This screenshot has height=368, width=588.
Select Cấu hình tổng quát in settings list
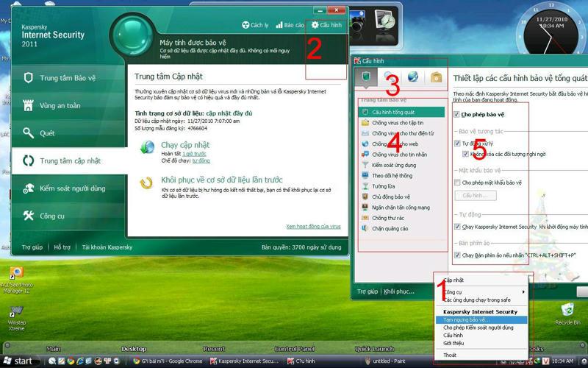tap(401, 112)
